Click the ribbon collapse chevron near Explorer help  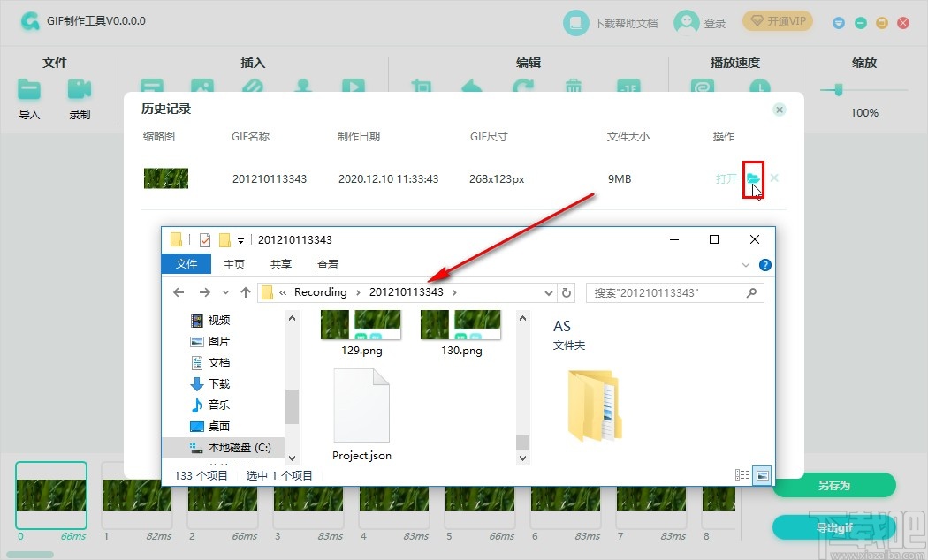745,264
